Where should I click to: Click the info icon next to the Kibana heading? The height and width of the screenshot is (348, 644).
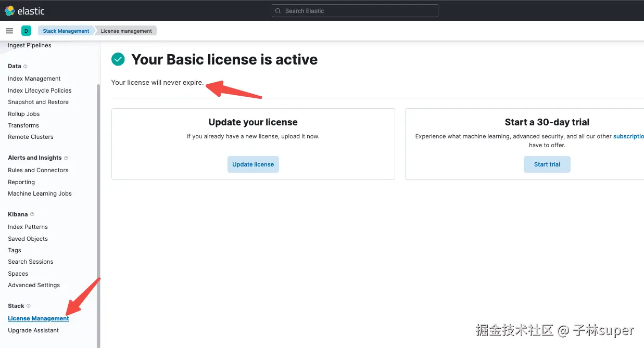[x=32, y=214]
